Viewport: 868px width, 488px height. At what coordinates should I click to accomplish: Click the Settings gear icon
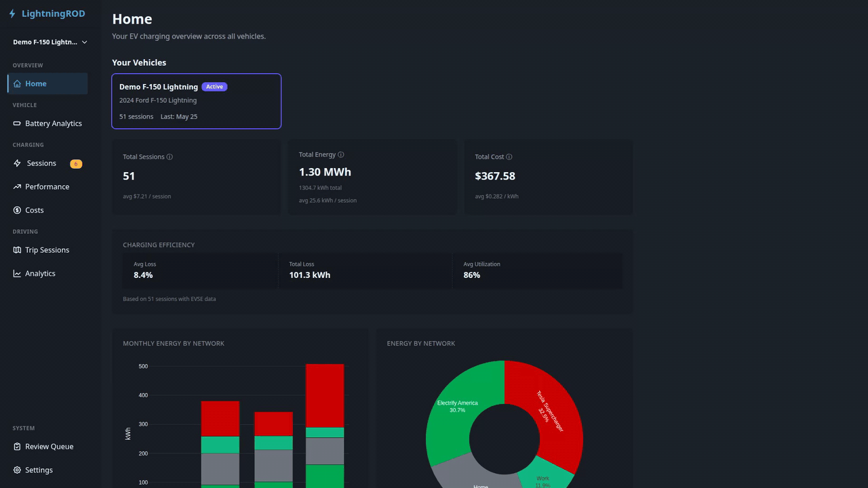pos(17,470)
